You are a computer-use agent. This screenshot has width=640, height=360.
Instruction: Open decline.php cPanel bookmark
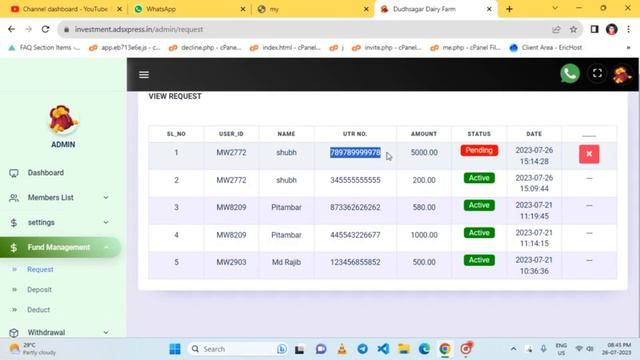pyautogui.click(x=205, y=48)
